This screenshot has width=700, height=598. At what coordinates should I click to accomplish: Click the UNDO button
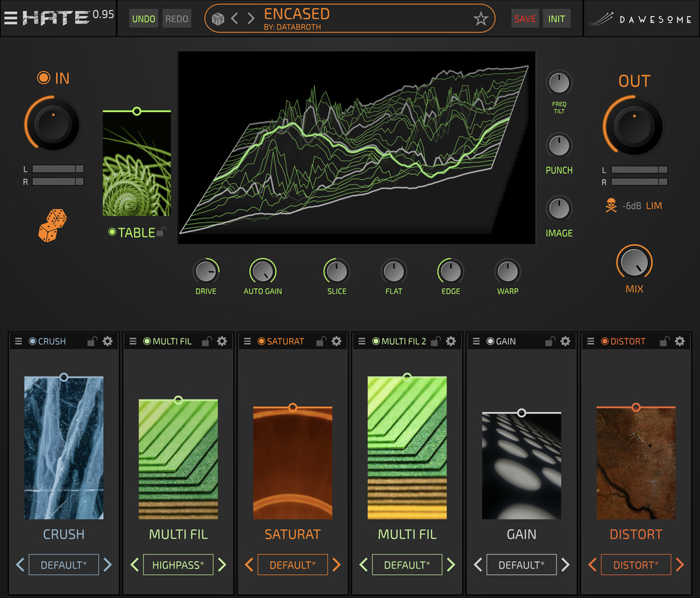(x=143, y=19)
